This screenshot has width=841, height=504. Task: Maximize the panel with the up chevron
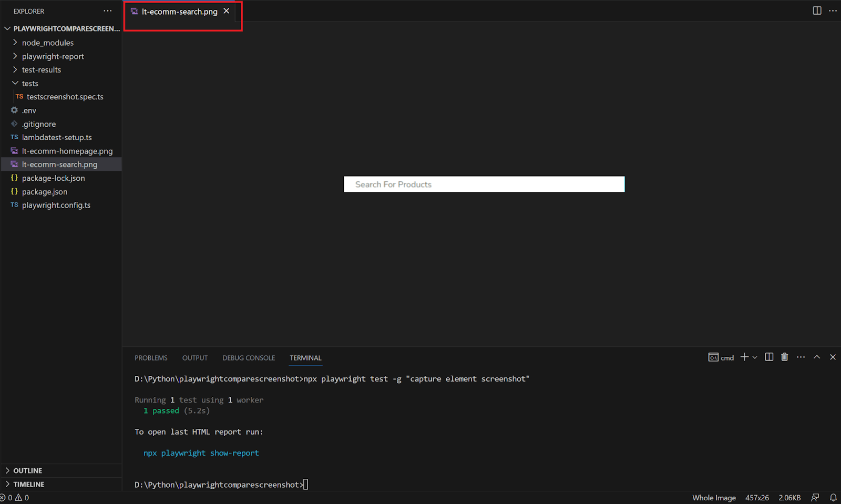[817, 357]
